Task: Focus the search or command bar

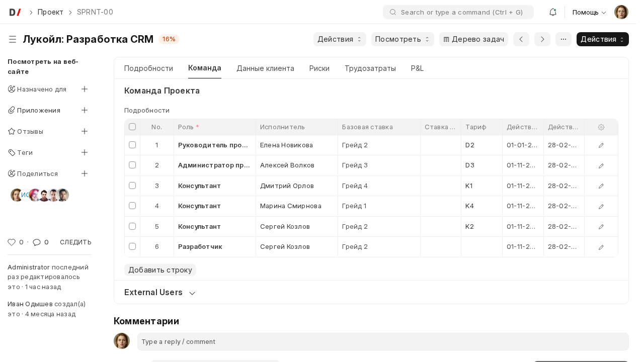Action: [x=458, y=12]
